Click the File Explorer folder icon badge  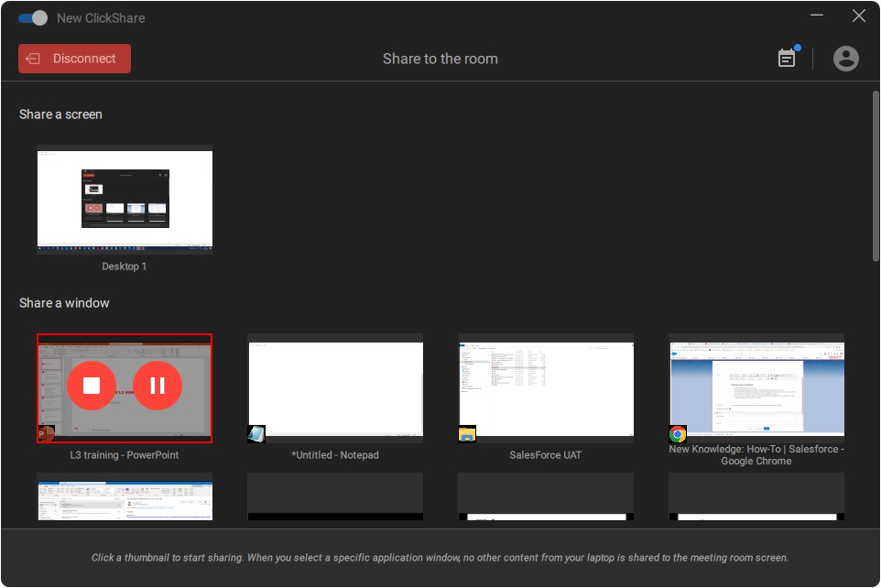pos(467,434)
